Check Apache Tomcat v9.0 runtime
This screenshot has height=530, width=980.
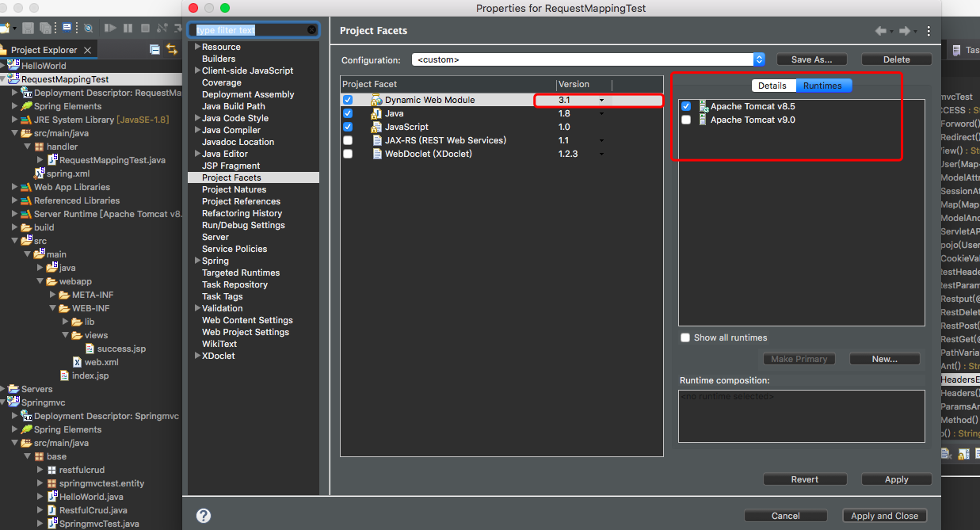coord(686,120)
